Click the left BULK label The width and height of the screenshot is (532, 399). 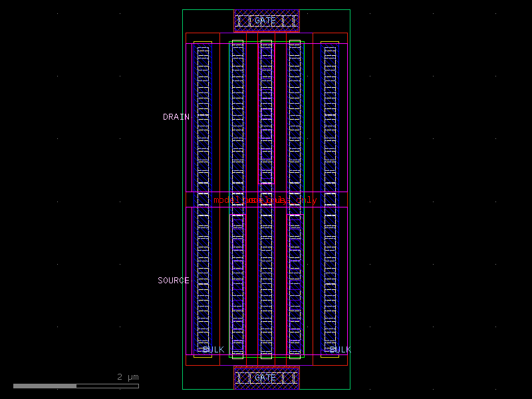[x=213, y=349]
